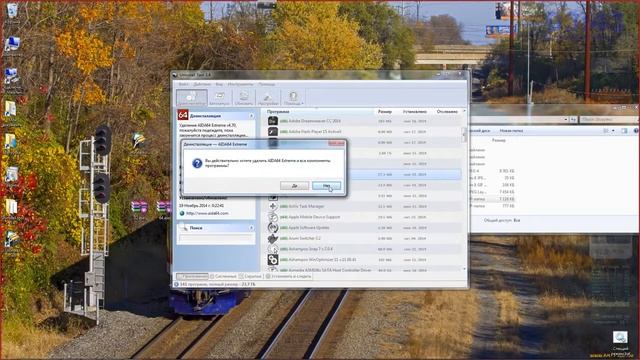Select the Apple Mobile Device Support icon
Image resolution: width=640 pixels, height=360 pixels.
(273, 217)
